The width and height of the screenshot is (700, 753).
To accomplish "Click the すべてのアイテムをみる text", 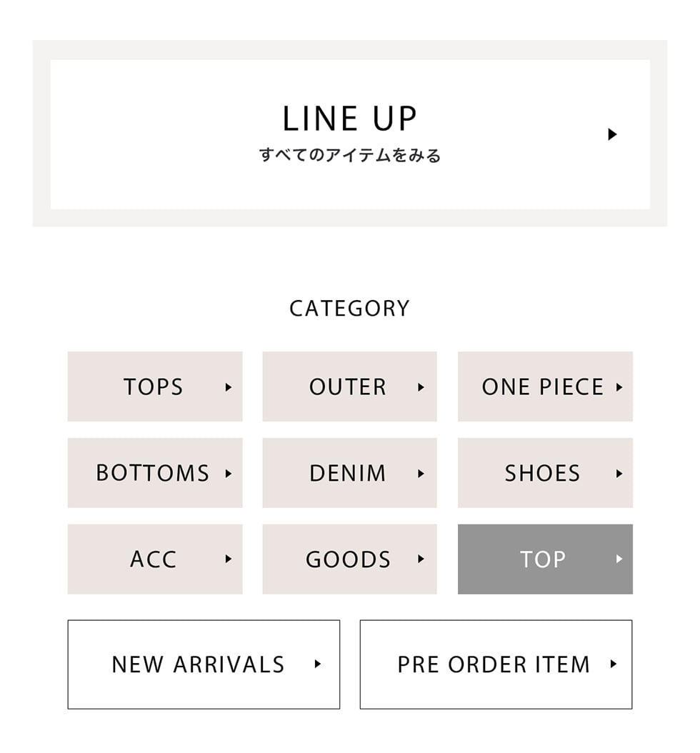I will (350, 155).
